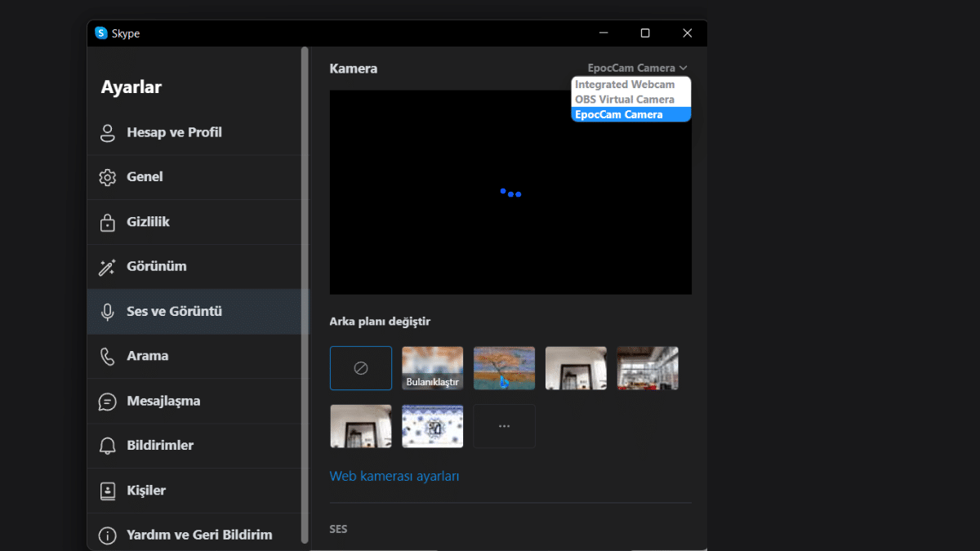Click the Arama phone icon
The width and height of the screenshot is (980, 551).
[x=107, y=356]
